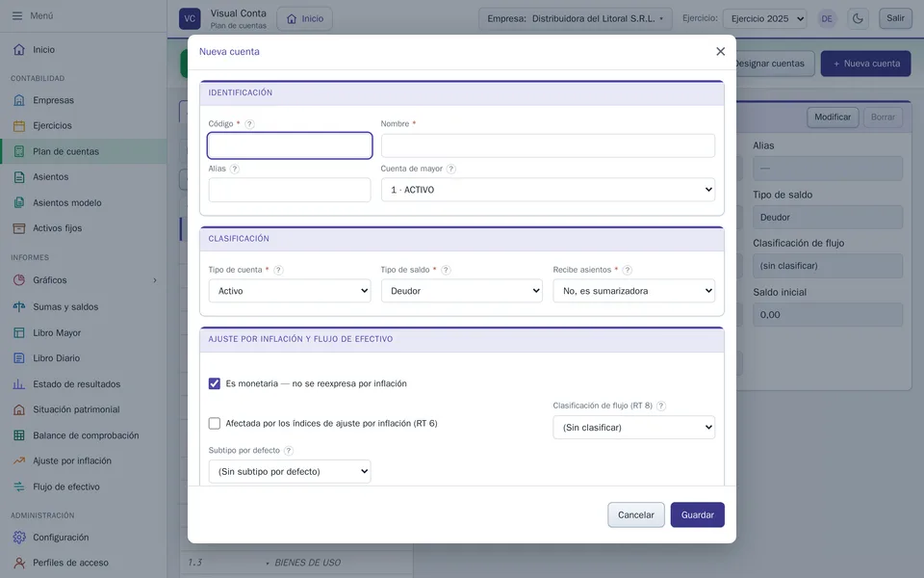924x578 pixels.
Task: Click the Sumas y saldos scale icon
Action: [19, 306]
